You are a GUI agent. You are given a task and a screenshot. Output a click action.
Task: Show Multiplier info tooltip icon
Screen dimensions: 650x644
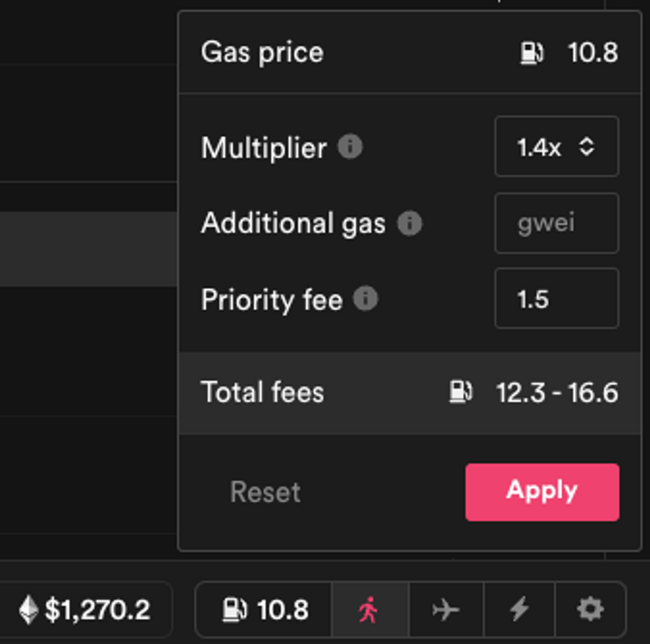tap(350, 147)
